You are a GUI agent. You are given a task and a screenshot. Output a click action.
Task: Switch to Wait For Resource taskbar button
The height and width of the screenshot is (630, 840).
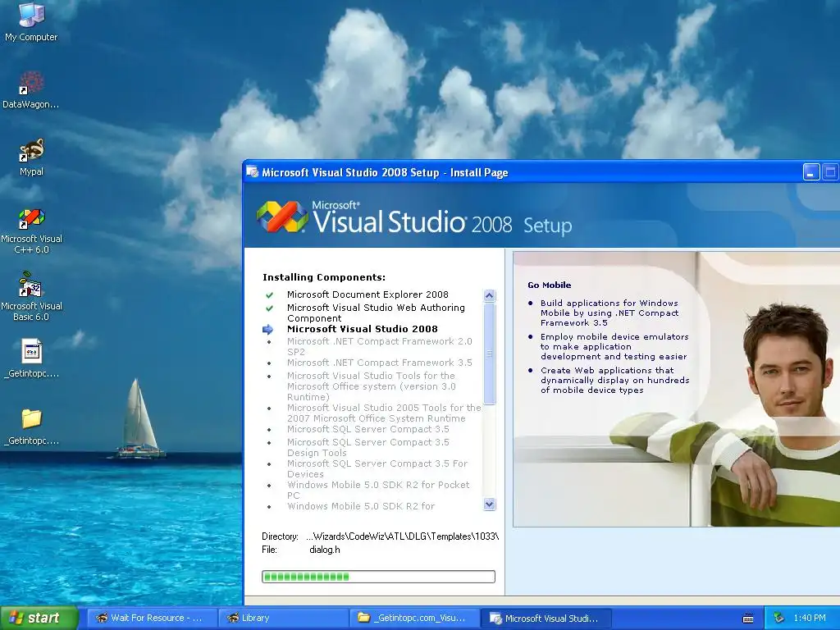(x=151, y=619)
